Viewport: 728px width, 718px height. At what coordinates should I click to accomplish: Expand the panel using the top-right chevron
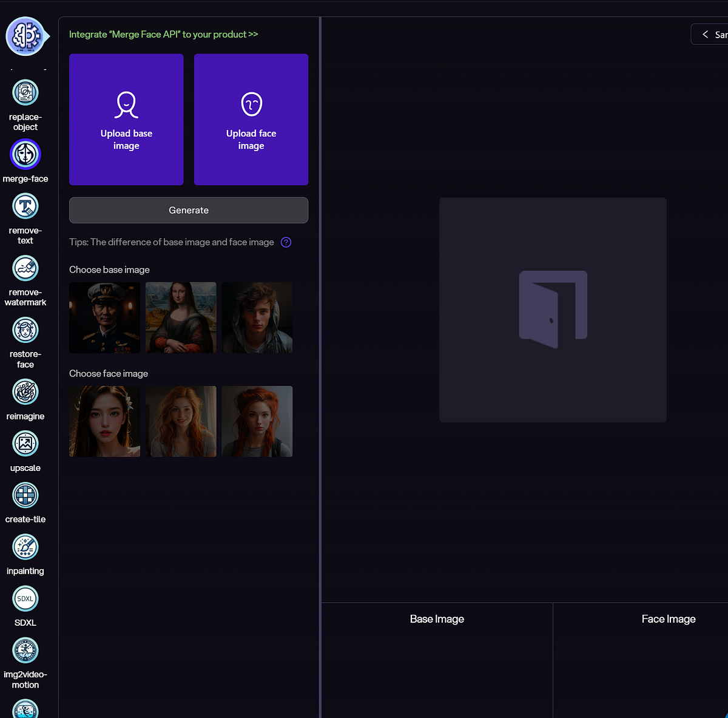[x=705, y=35]
